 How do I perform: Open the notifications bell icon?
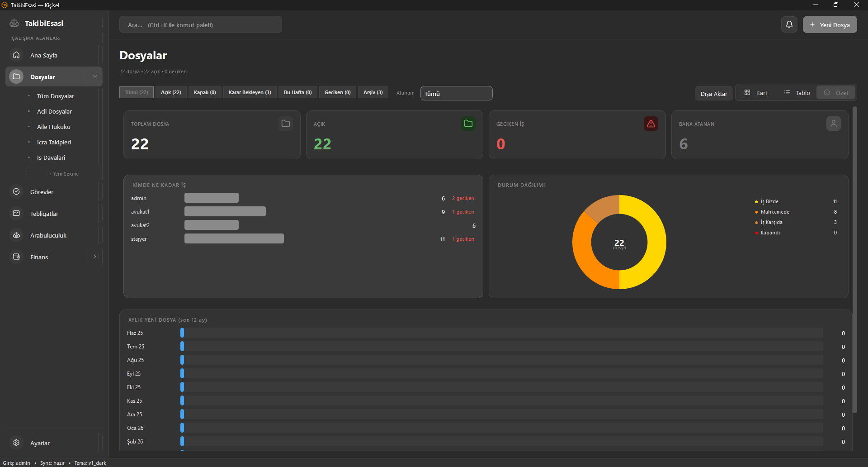[x=789, y=24]
